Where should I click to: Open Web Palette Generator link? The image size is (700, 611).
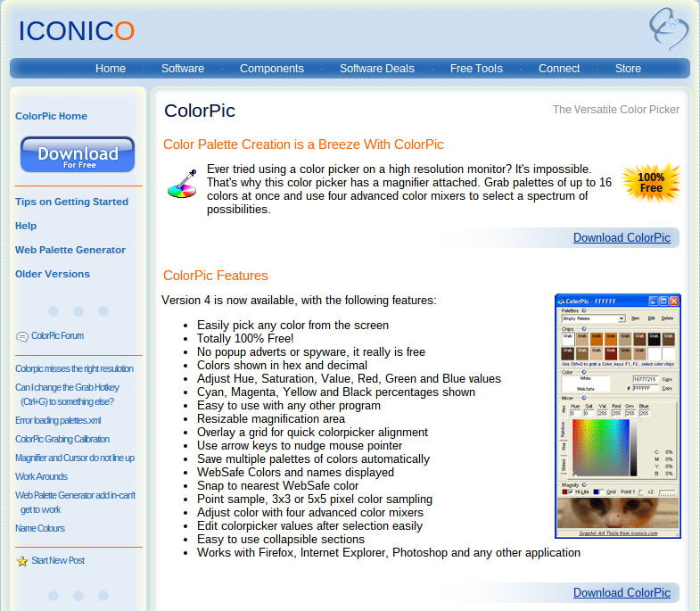click(x=70, y=250)
